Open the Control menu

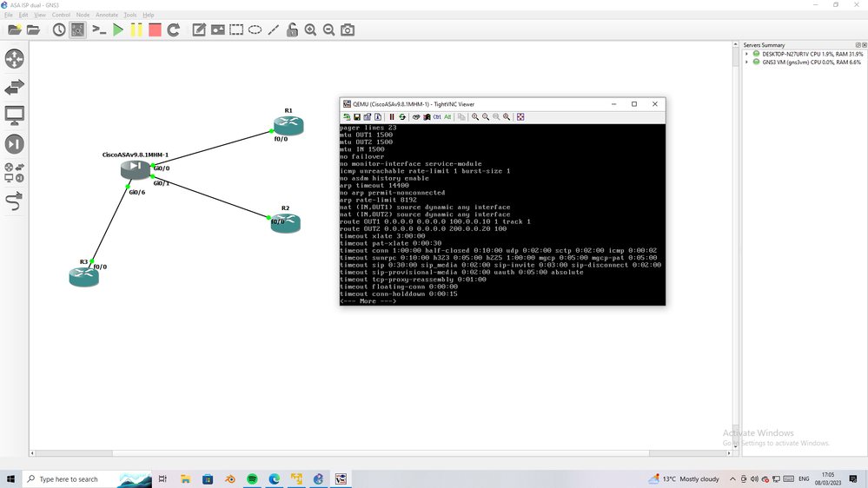click(61, 15)
